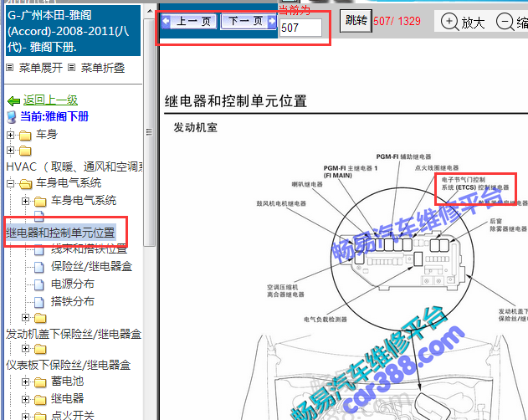The image size is (528, 420).
Task: Collapse all menus with 菜单折叠
Action: tap(103, 68)
